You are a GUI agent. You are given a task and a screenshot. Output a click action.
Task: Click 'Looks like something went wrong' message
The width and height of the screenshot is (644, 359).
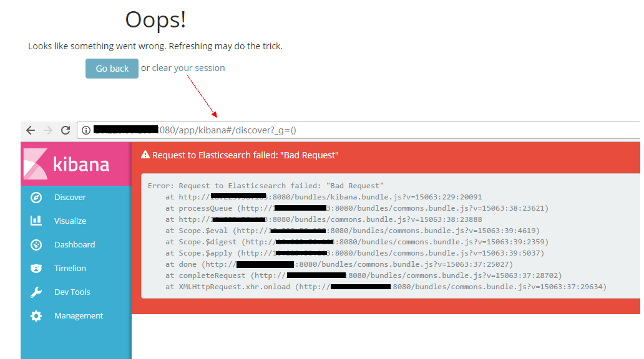[x=155, y=46]
